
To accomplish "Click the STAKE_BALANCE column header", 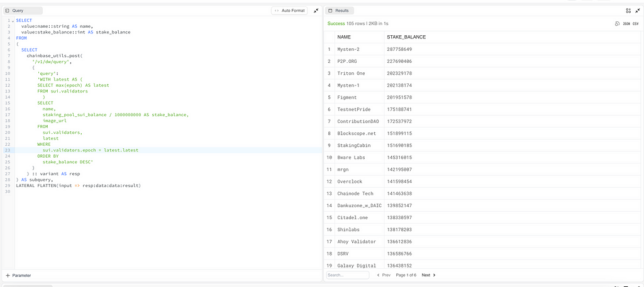I will tap(406, 37).
